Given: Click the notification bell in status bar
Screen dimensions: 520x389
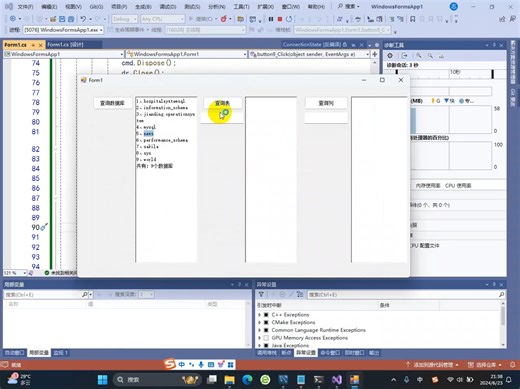Looking at the screenshot, I should [513, 365].
